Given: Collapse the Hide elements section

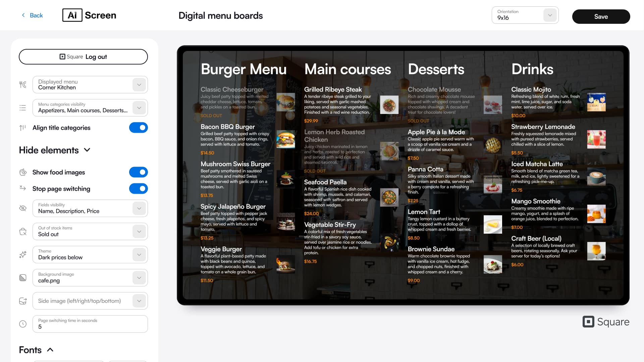Looking at the screenshot, I should [87, 150].
